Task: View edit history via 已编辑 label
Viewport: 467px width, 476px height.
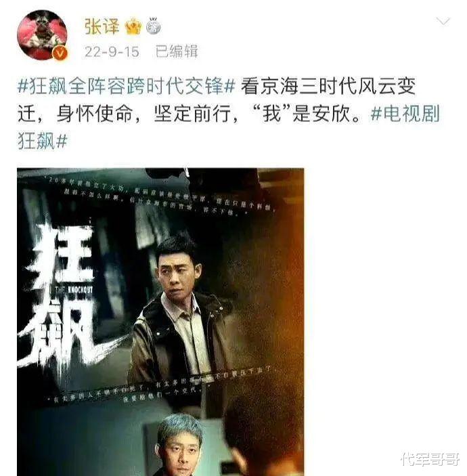Action: [x=177, y=51]
